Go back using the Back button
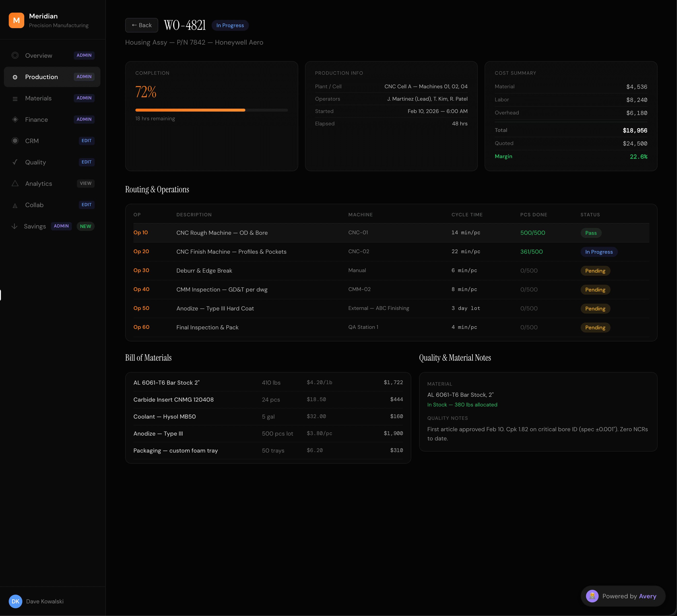The height and width of the screenshot is (616, 677). (x=141, y=25)
